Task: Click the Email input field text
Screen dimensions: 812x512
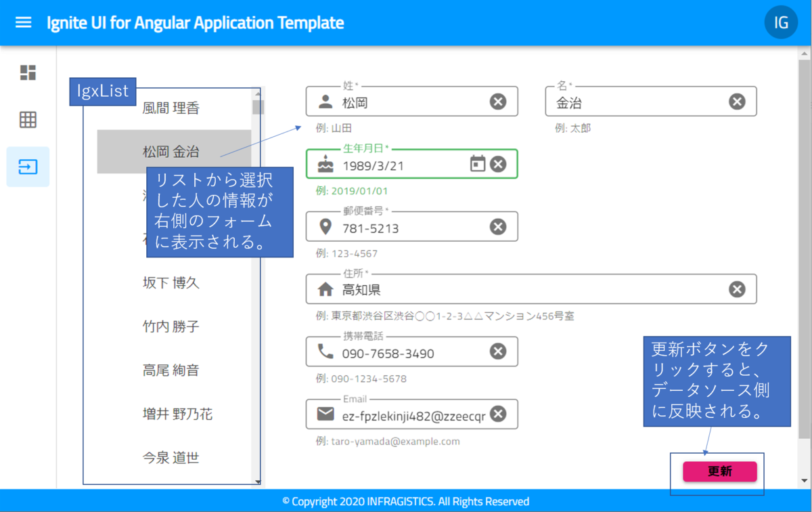Action: (413, 415)
